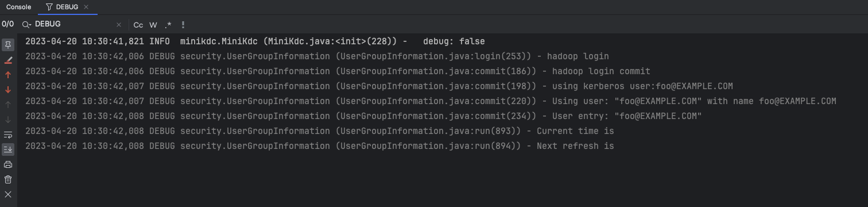Click the print icon
The height and width of the screenshot is (207, 868).
tap(8, 164)
